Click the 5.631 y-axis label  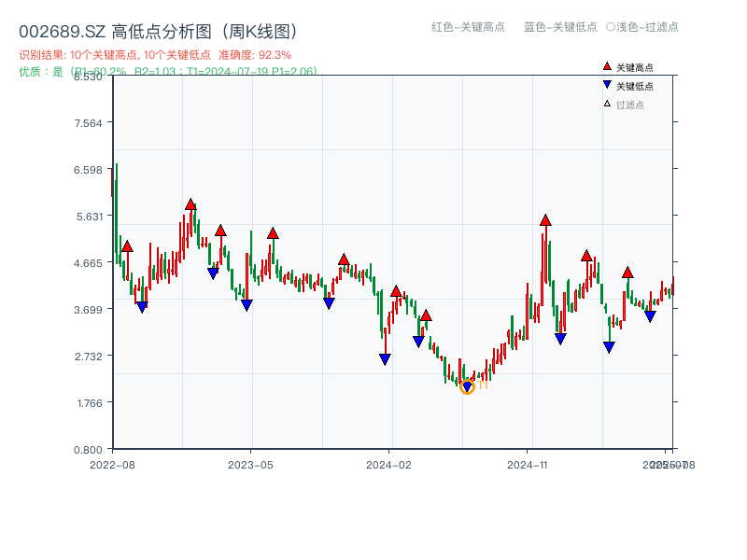click(90, 217)
